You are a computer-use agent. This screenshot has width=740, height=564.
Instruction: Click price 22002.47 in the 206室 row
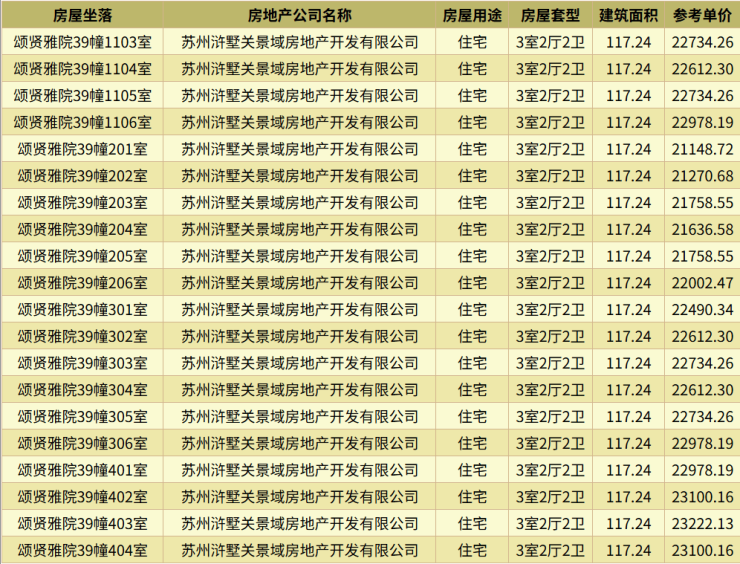pyautogui.click(x=702, y=283)
